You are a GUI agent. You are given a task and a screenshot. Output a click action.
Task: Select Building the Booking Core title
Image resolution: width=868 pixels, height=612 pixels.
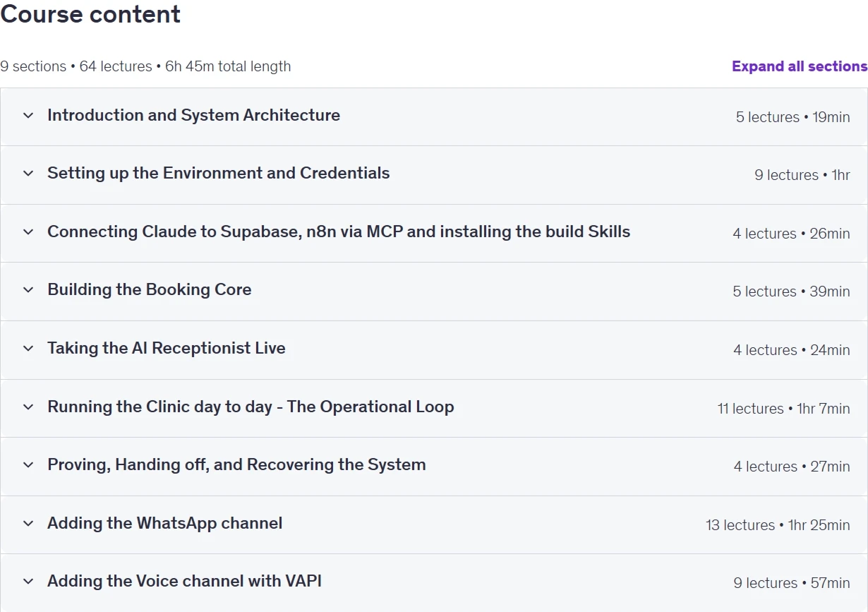coord(149,289)
